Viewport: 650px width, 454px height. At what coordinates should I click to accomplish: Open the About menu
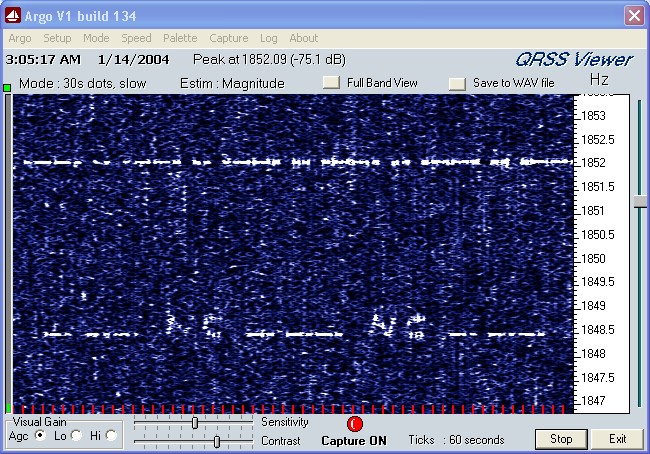[x=303, y=38]
